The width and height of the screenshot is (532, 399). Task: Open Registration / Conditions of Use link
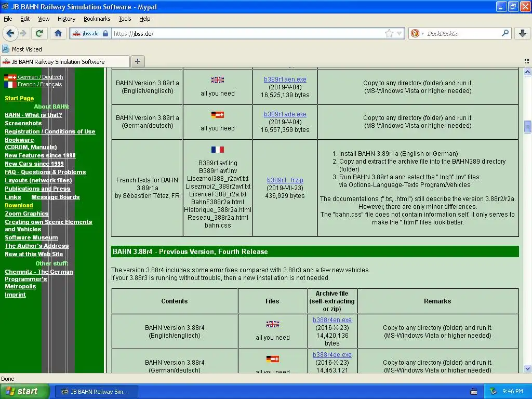(x=50, y=131)
